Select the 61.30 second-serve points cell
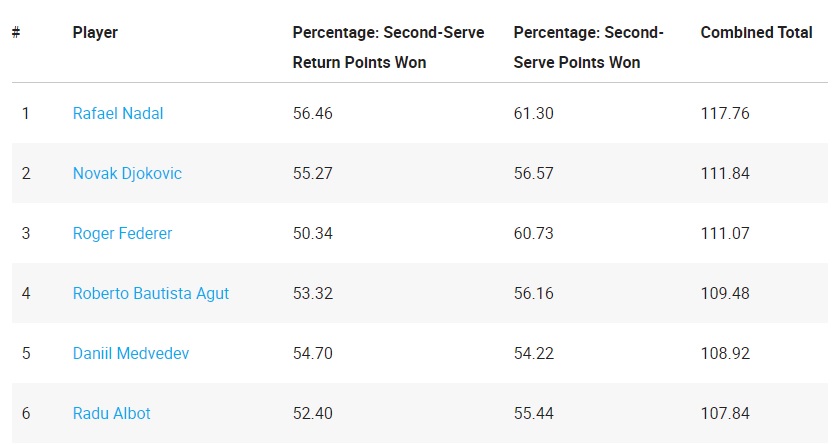Screen dimensions: 835x444 533,113
